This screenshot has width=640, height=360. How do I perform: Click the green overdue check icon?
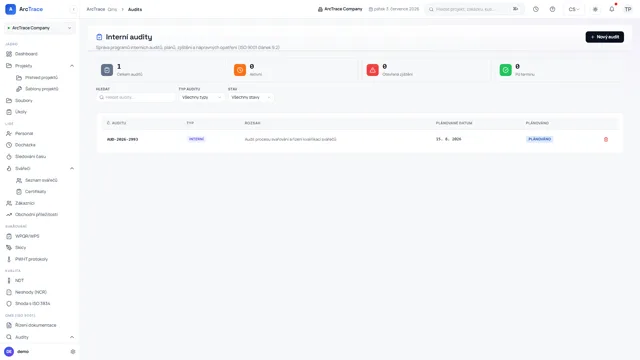pyautogui.click(x=505, y=70)
